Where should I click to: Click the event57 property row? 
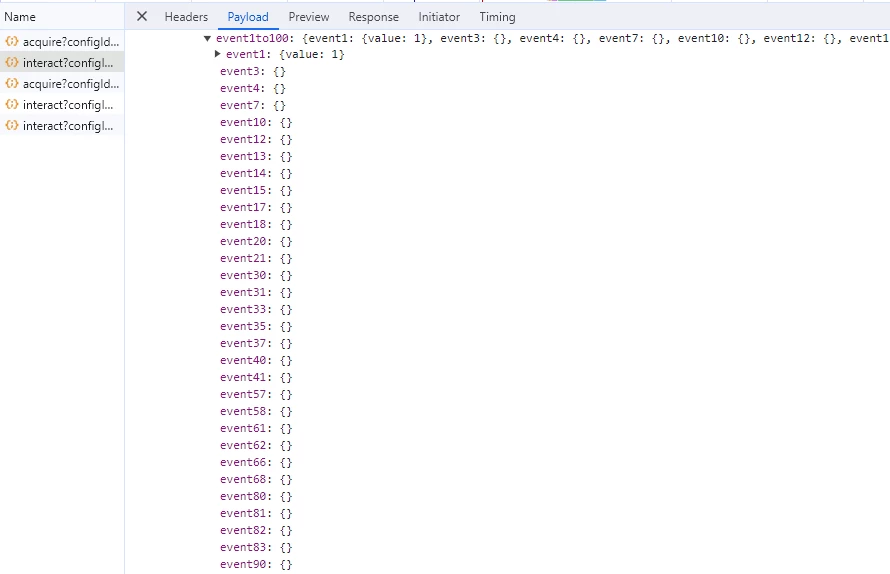[x=256, y=395]
